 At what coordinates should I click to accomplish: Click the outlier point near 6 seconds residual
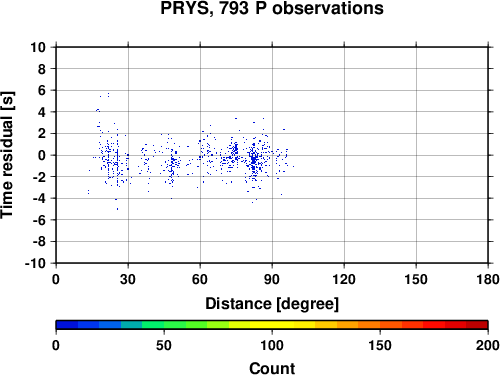(x=108, y=95)
